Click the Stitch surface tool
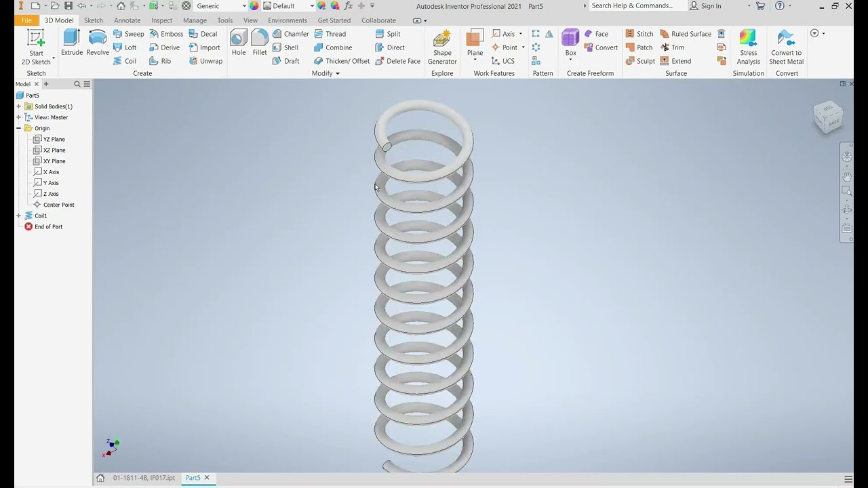 (639, 34)
